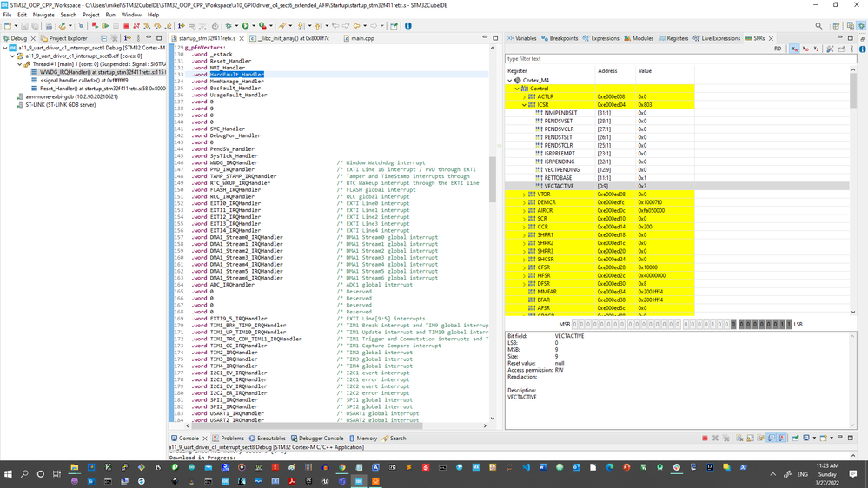868x488 pixels.
Task: Toggle bit 2 of VECTACTIVE bit field
Action: coord(776,324)
